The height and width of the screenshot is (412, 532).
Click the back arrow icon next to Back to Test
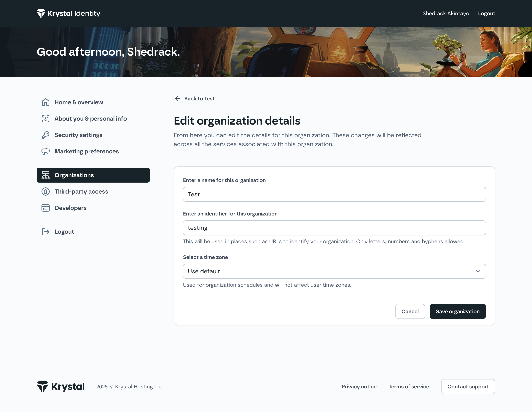pyautogui.click(x=177, y=99)
